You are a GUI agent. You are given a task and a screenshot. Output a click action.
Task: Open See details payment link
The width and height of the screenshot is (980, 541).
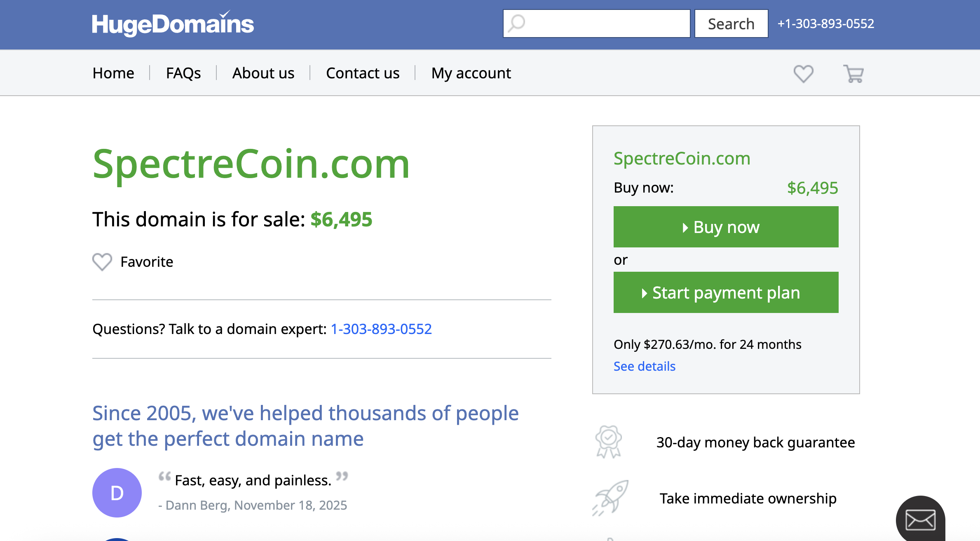point(645,366)
